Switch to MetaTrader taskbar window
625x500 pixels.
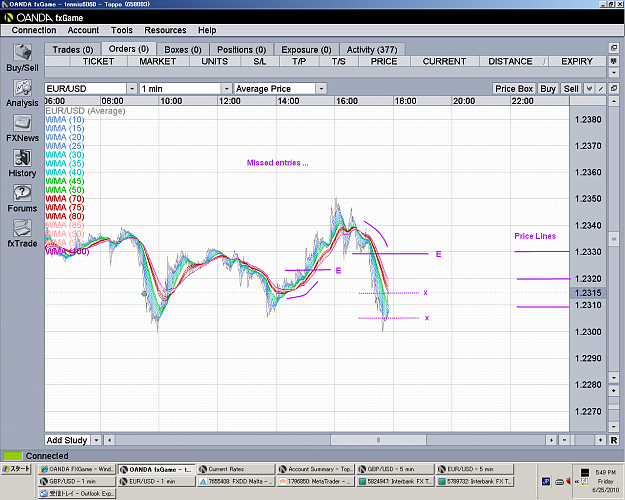[315, 481]
